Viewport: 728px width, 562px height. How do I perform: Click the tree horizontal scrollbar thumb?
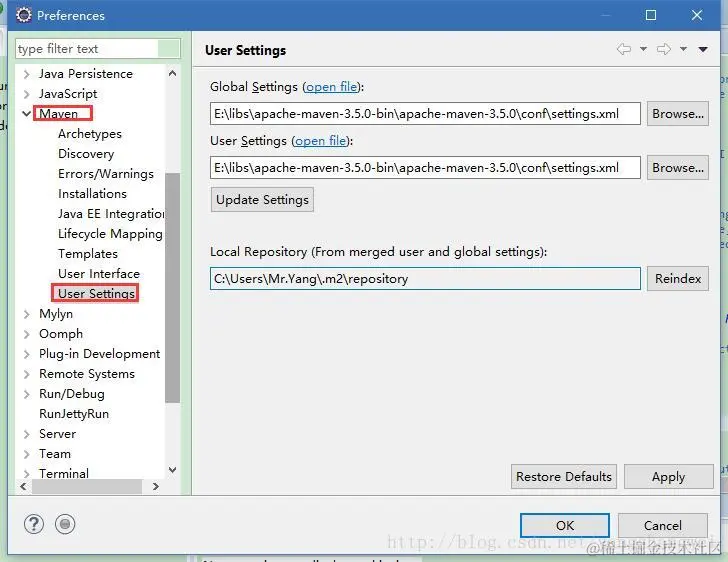click(x=87, y=486)
